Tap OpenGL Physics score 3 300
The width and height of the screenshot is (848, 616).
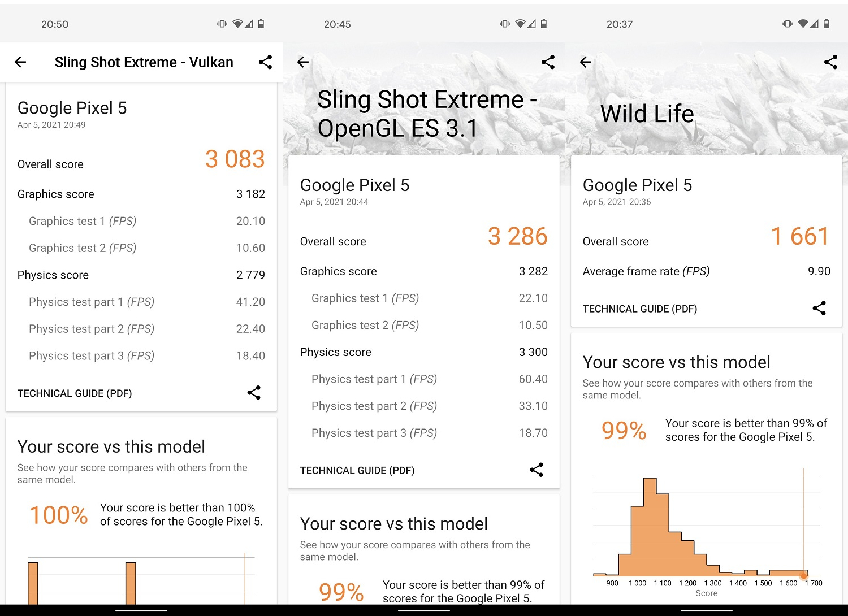point(533,352)
